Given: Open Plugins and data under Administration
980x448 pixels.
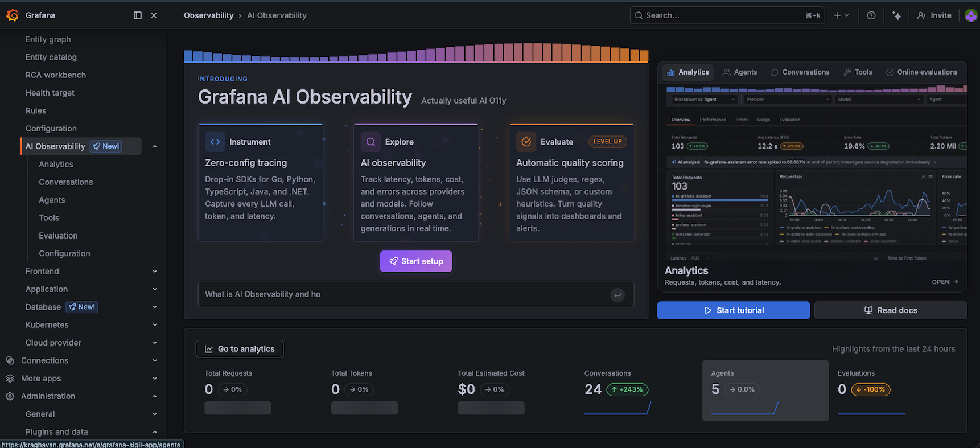Looking at the screenshot, I should [57, 432].
